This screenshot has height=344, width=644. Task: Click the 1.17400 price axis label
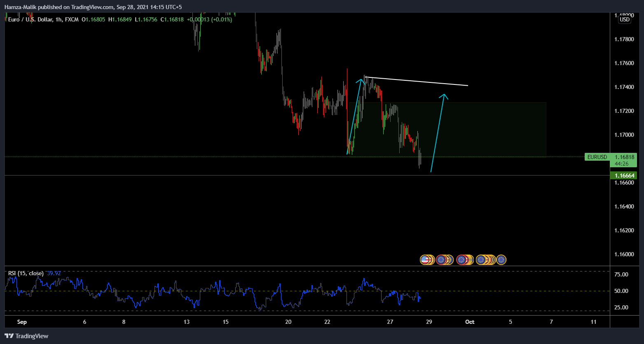624,87
